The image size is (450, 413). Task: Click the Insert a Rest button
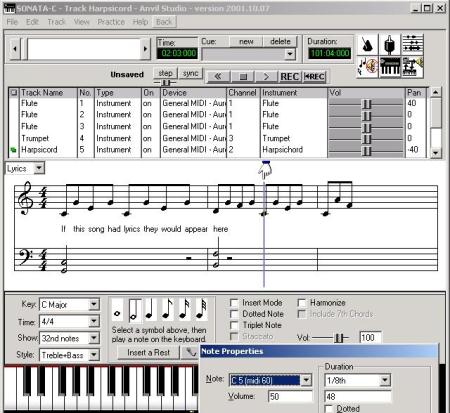[148, 353]
